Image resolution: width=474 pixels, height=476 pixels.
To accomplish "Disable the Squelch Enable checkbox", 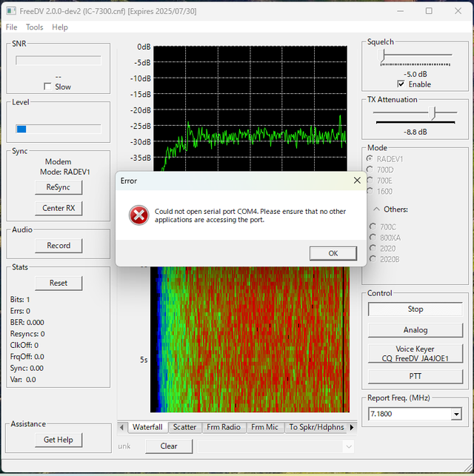I will pos(401,84).
